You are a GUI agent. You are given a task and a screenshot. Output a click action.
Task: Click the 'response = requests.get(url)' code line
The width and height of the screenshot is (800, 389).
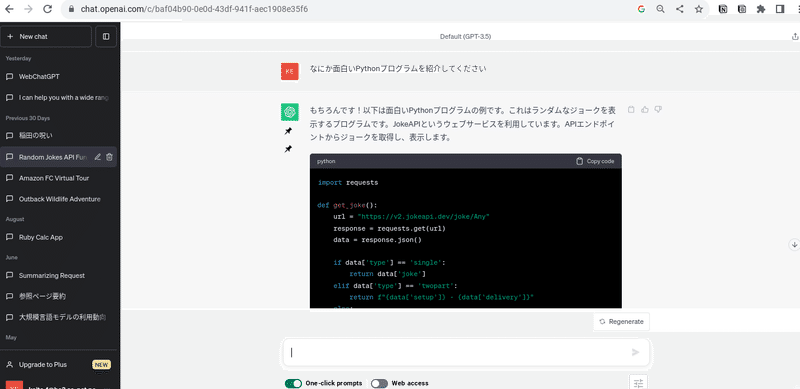(x=390, y=228)
